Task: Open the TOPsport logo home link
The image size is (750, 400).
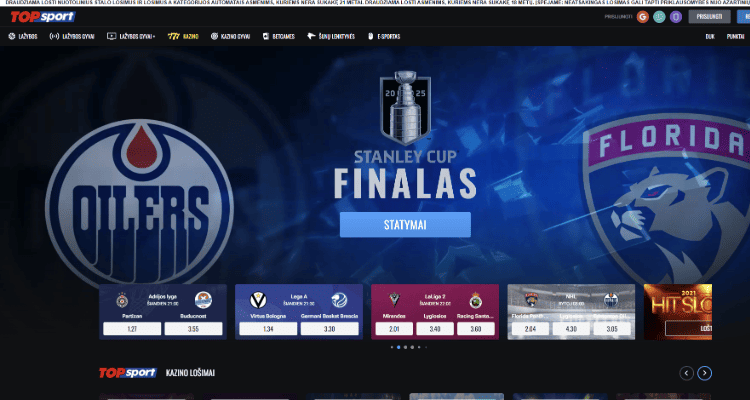Action: [43, 17]
